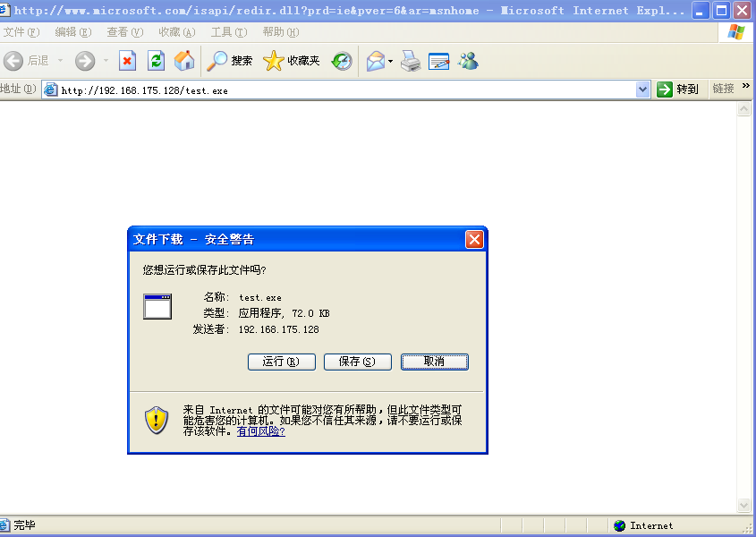Open the History clock icon

342,61
